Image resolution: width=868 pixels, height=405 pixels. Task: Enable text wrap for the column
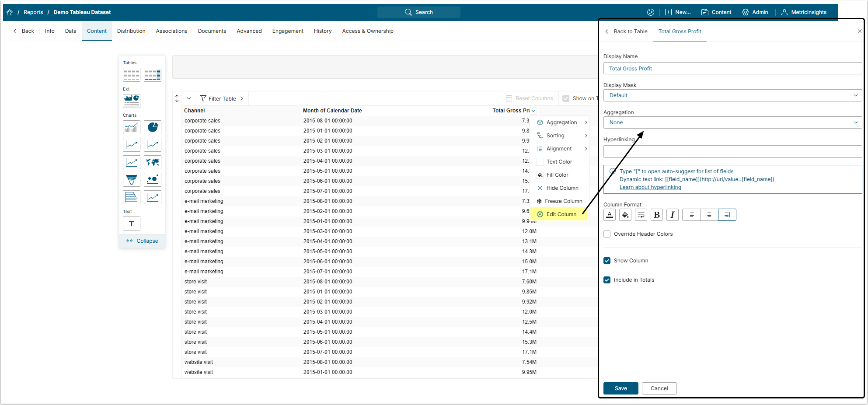(641, 215)
